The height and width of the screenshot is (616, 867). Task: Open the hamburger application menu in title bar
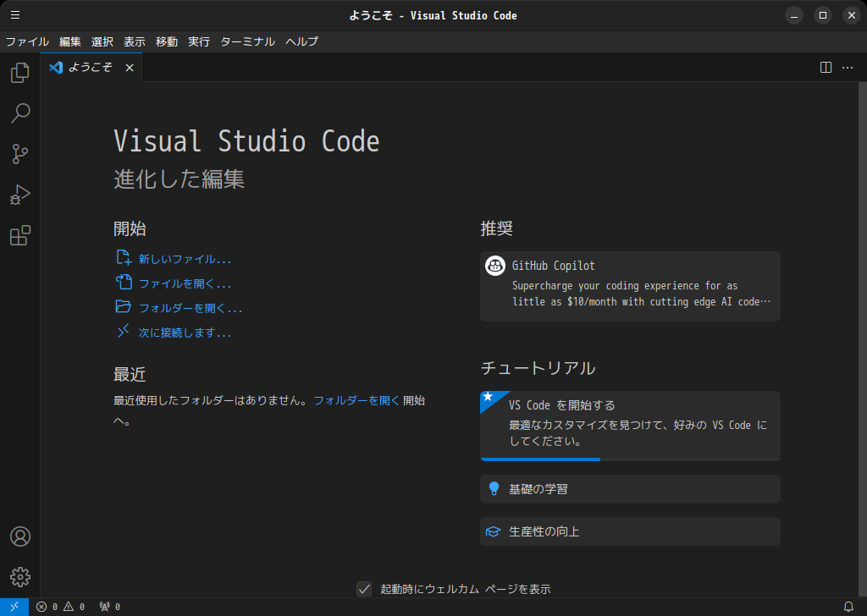(15, 15)
